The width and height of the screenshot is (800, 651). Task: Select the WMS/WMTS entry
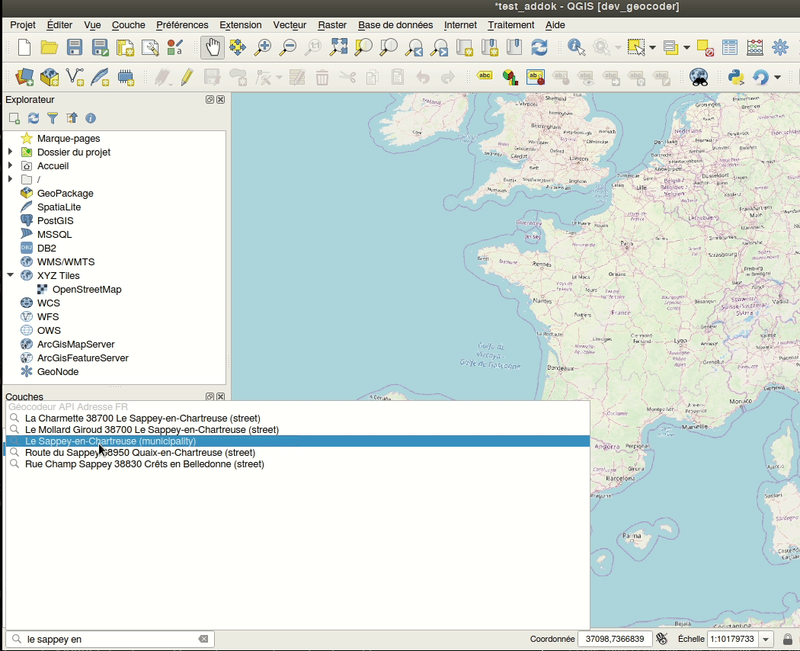click(x=65, y=262)
